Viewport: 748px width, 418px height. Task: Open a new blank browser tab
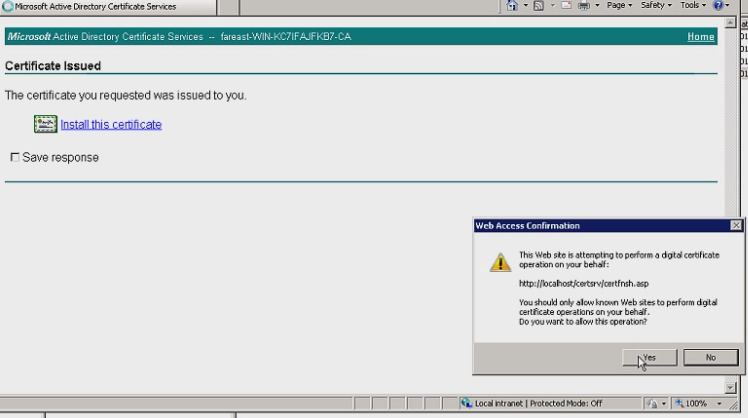(x=229, y=7)
